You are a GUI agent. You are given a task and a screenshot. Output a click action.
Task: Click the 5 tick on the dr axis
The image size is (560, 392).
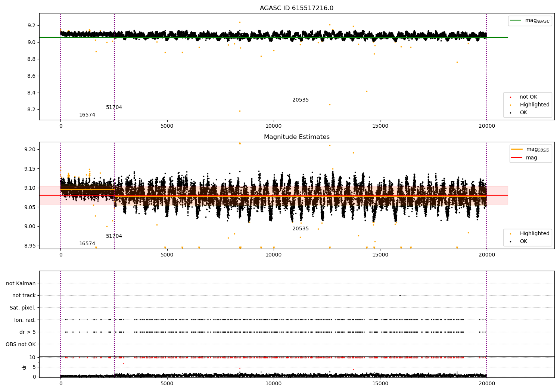pyautogui.click(x=34, y=367)
